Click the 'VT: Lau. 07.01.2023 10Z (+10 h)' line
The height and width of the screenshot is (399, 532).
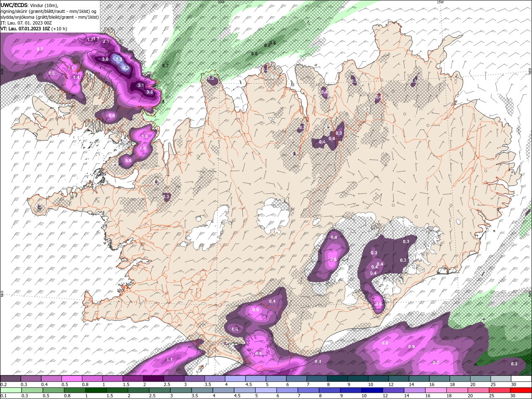point(34,28)
